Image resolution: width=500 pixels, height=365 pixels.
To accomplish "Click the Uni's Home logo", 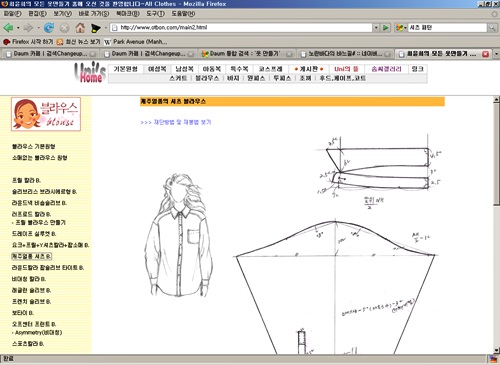I will pos(90,72).
